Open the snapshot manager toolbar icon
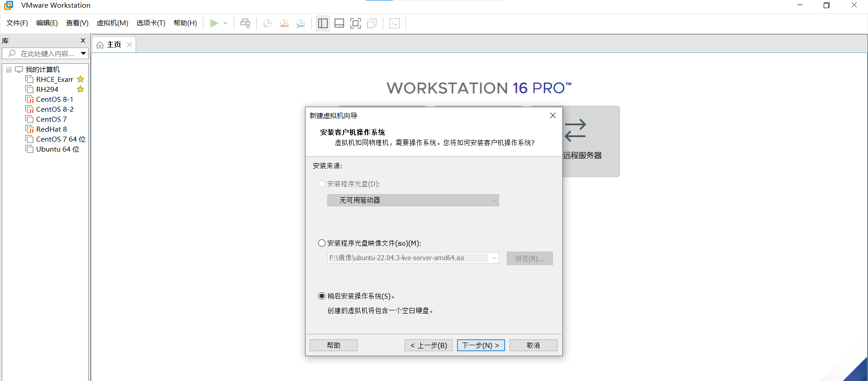This screenshot has width=868, height=381. [301, 24]
